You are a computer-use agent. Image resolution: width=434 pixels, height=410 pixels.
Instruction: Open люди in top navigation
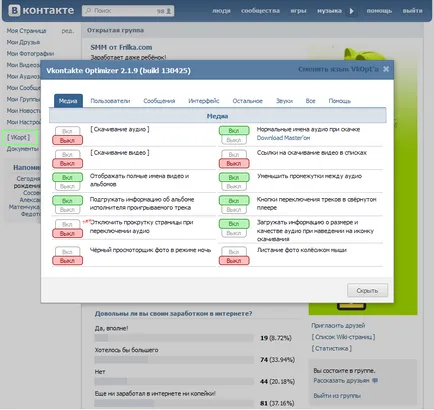click(221, 11)
